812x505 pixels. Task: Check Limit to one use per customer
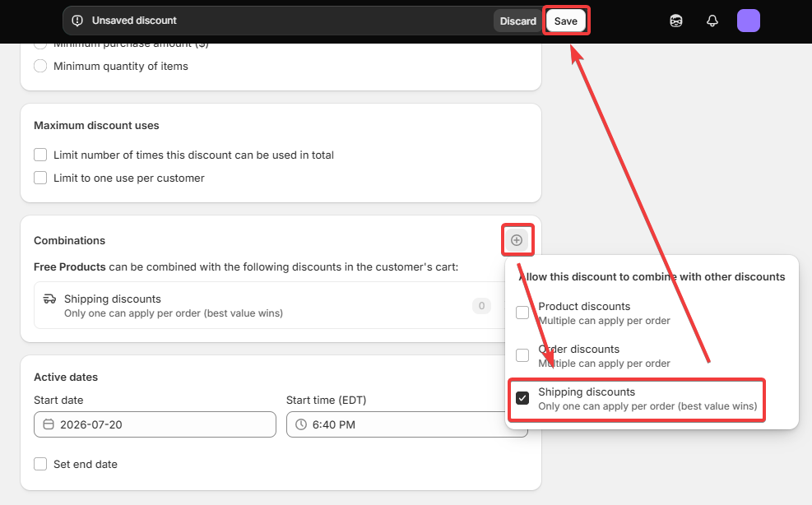pos(40,178)
